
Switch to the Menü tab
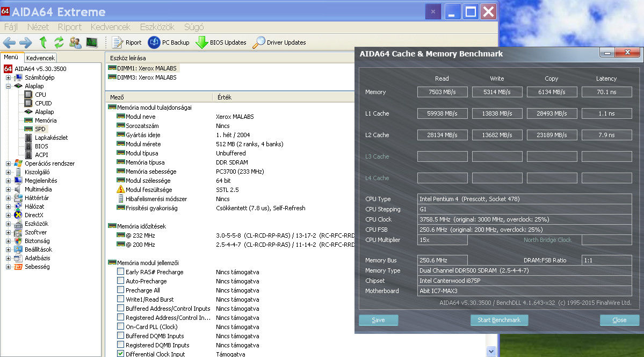coord(11,57)
